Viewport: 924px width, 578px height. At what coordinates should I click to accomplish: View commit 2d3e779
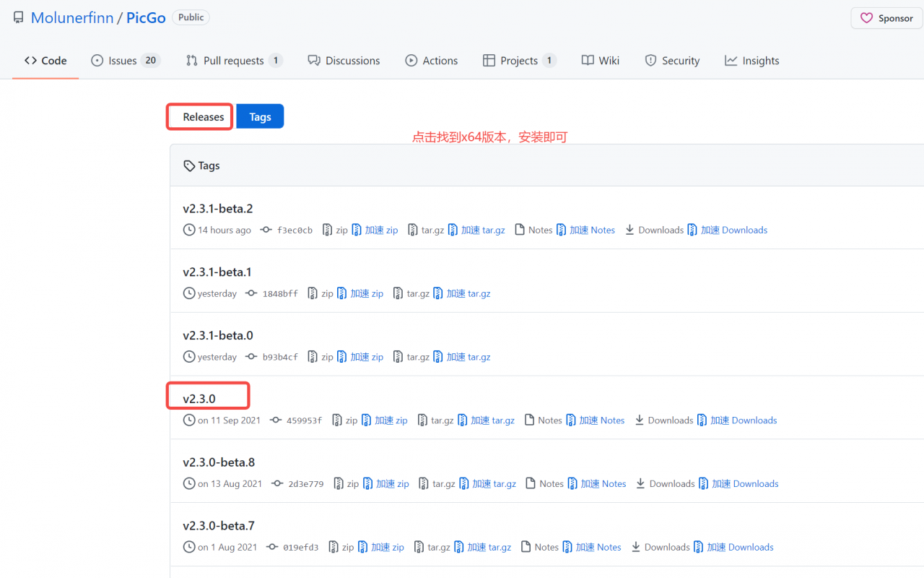[x=297, y=484]
